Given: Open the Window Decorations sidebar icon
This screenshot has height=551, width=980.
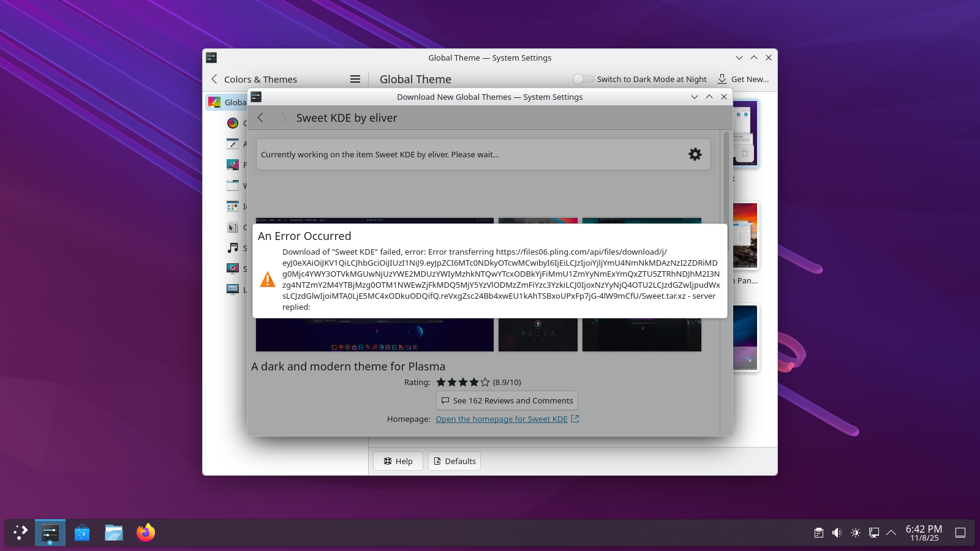Looking at the screenshot, I should coord(233,186).
